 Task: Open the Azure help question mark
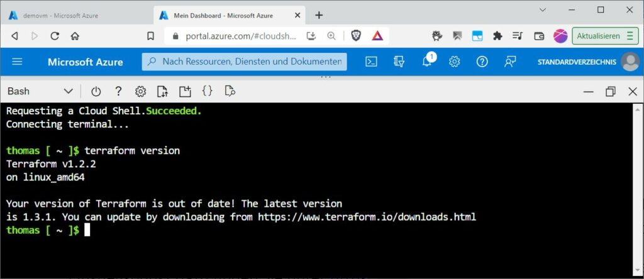pos(482,62)
